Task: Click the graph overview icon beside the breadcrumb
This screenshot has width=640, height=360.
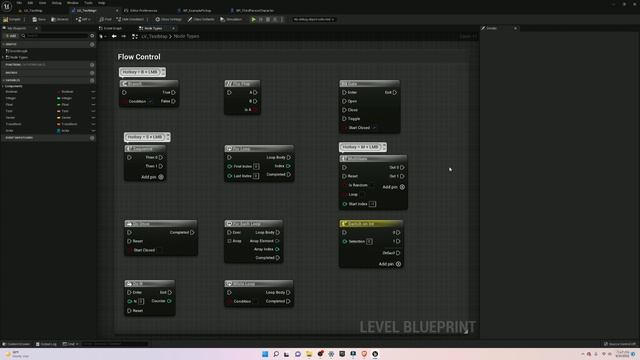Action: click(x=135, y=36)
